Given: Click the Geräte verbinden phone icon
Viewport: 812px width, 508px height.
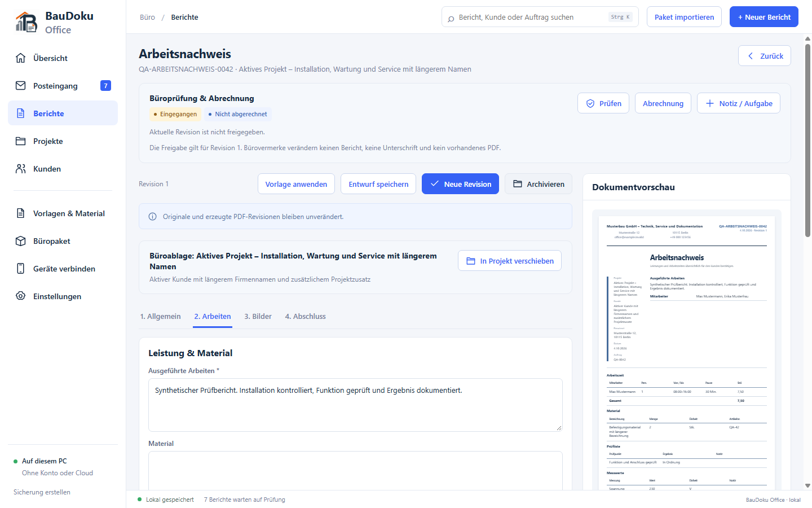Looking at the screenshot, I should 21,269.
